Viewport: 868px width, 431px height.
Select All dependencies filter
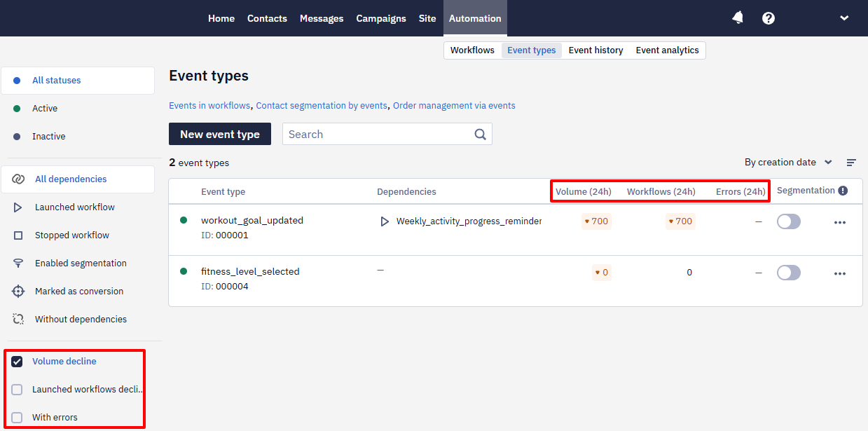pos(78,179)
